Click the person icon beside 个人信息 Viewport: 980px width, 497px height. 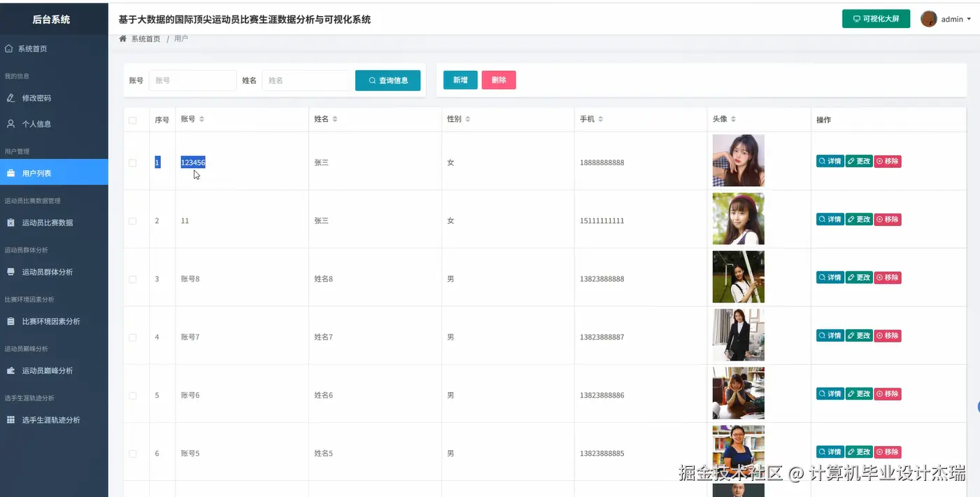tap(10, 124)
